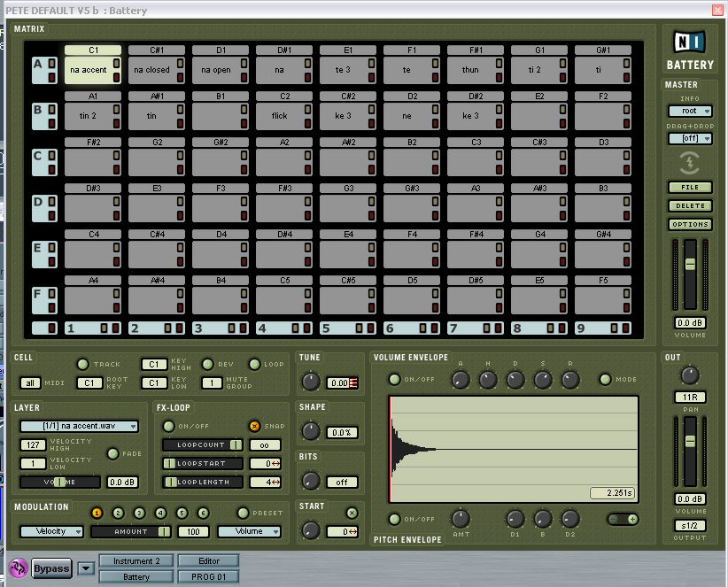Click the Pan knob in Out section

(x=690, y=375)
